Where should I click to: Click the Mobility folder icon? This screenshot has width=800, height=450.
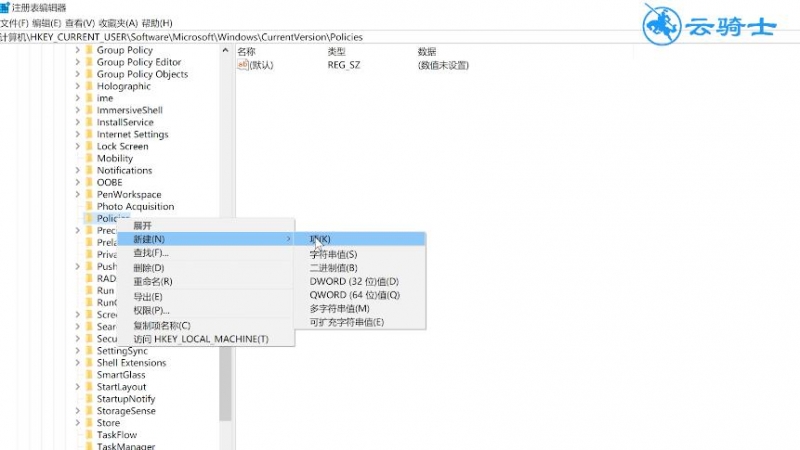point(89,158)
